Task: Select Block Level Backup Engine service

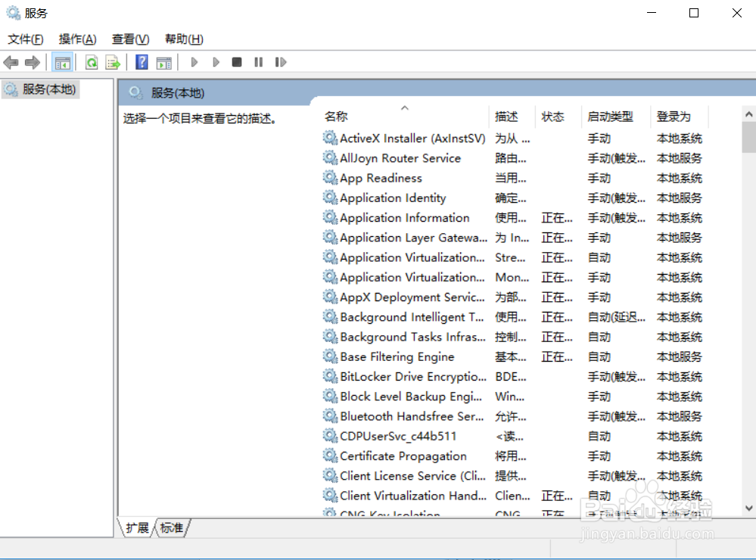Action: click(x=512, y=397)
